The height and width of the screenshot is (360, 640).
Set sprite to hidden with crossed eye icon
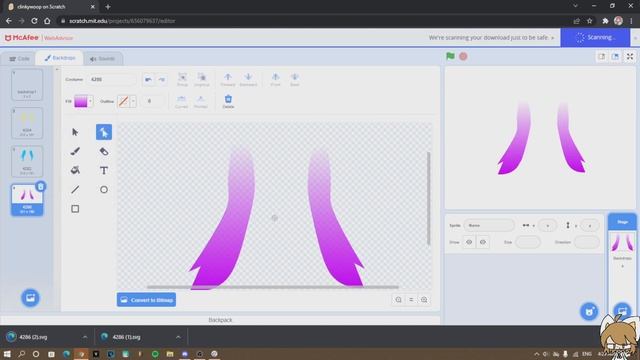point(483,242)
